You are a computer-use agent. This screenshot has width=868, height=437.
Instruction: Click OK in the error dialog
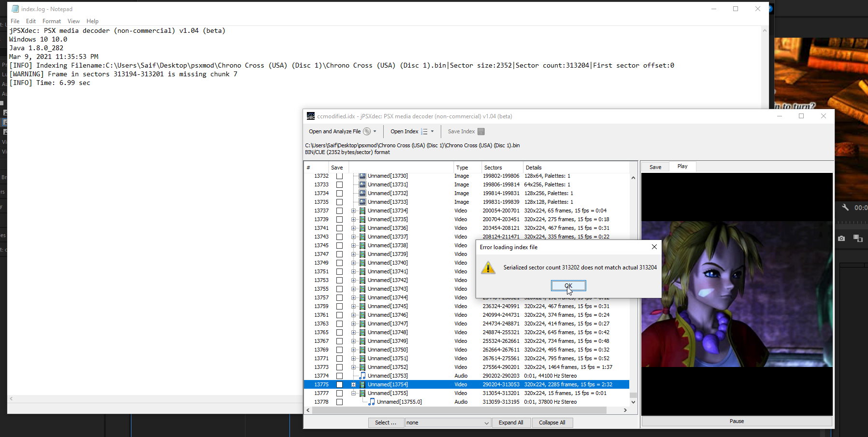point(568,286)
